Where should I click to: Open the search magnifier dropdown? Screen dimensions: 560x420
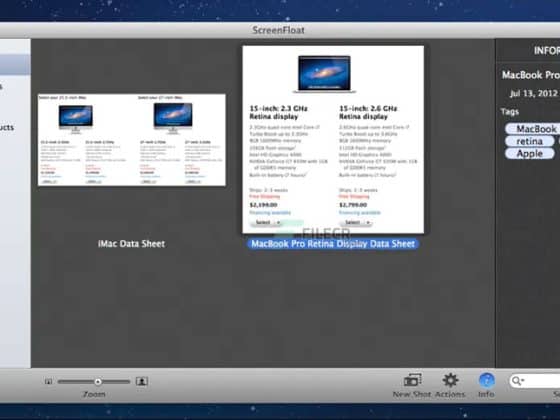(518, 381)
